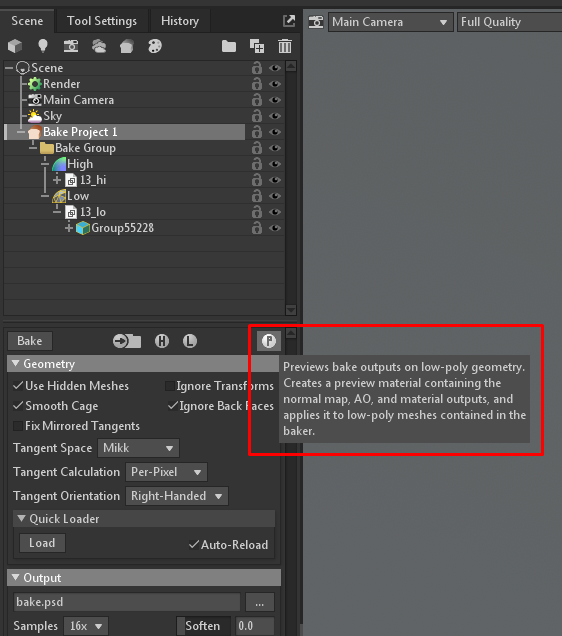Click camera icon beside Main Camera dropdown
562x636 pixels.
[316, 21]
